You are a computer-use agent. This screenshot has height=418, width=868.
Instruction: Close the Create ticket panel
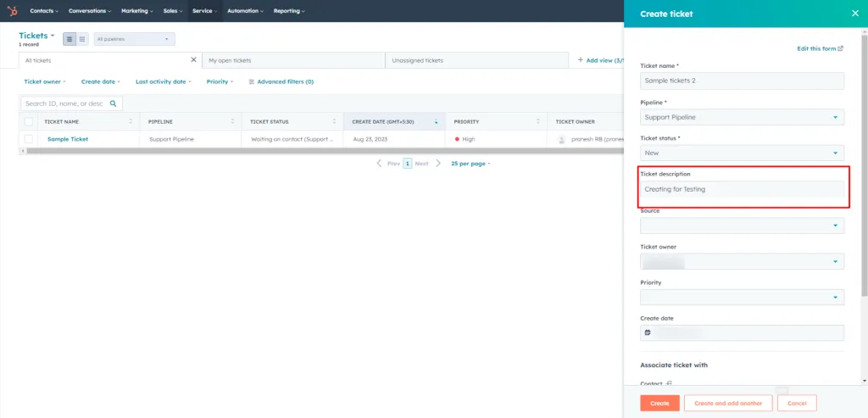tap(854, 14)
